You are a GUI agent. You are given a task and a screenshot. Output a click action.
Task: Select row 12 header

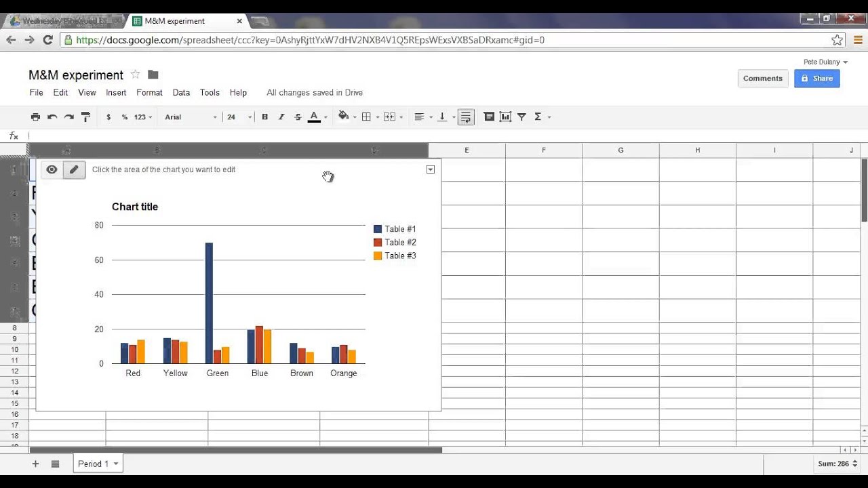pyautogui.click(x=14, y=371)
